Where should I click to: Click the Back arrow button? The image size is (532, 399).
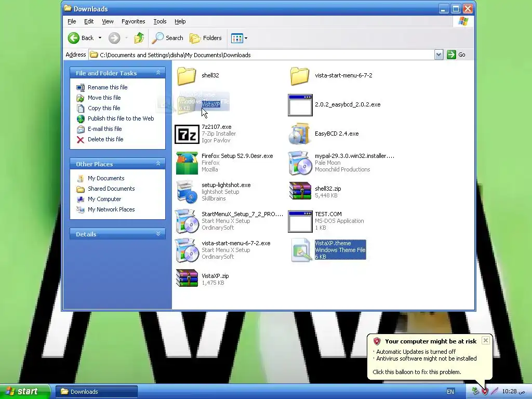[74, 38]
